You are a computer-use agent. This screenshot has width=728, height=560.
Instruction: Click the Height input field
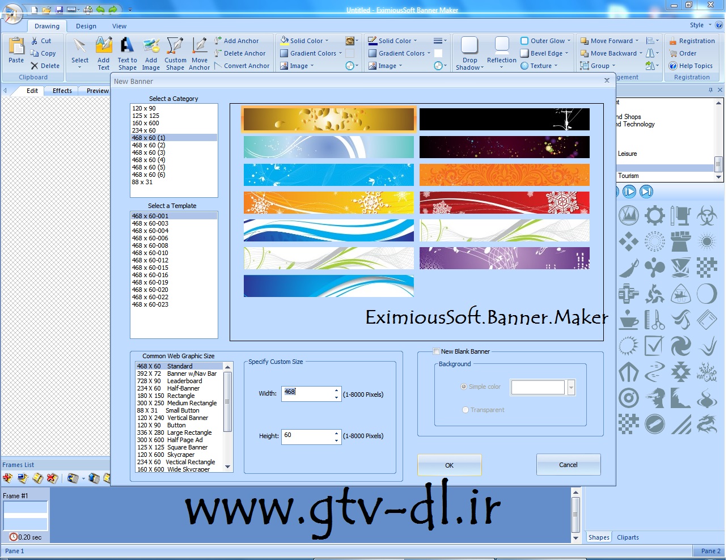click(x=311, y=436)
